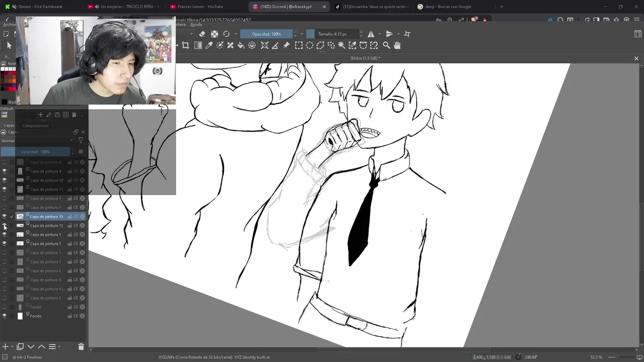Select the pan hand tool

coord(397,45)
